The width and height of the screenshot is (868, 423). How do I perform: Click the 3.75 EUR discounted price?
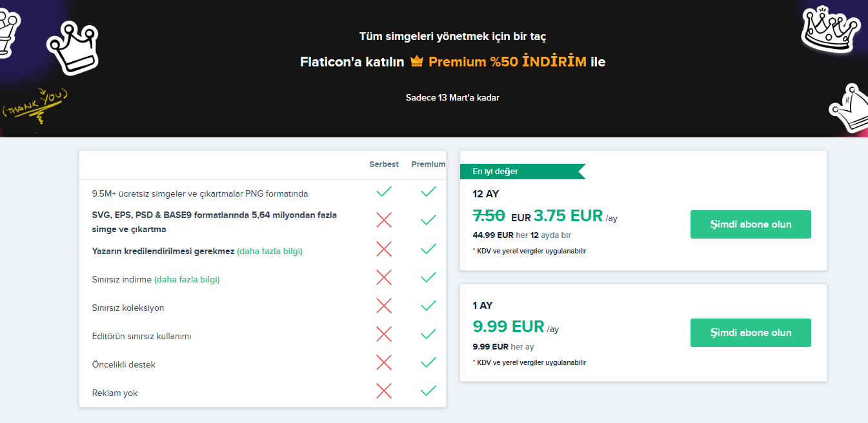pyautogui.click(x=568, y=215)
